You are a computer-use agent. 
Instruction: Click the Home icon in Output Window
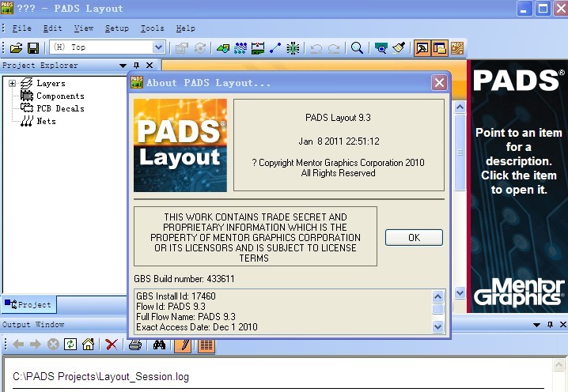(88, 345)
